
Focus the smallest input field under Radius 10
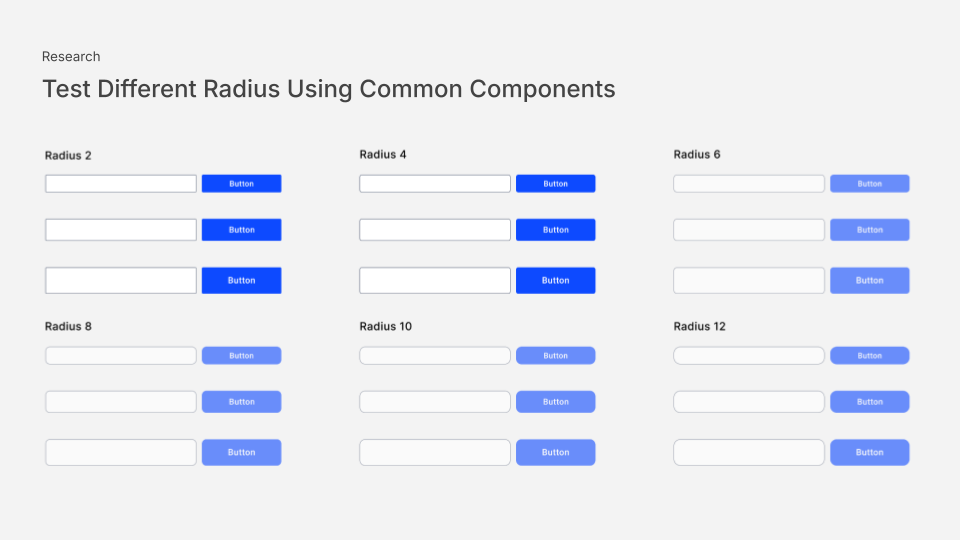435,356
